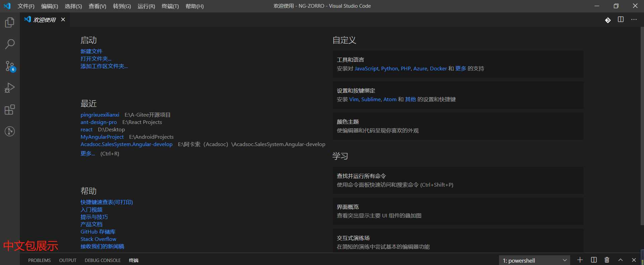Close the terminal panel
The width and height of the screenshot is (644, 265).
634,260
